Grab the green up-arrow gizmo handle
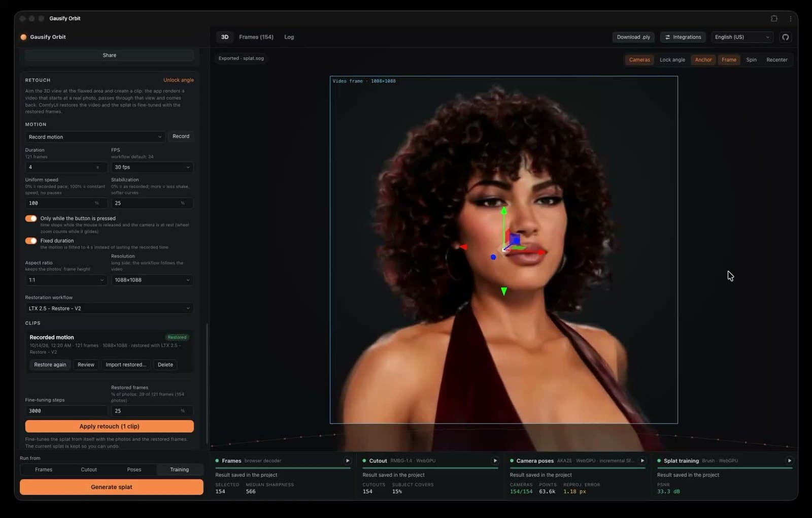The height and width of the screenshot is (518, 812). [504, 210]
